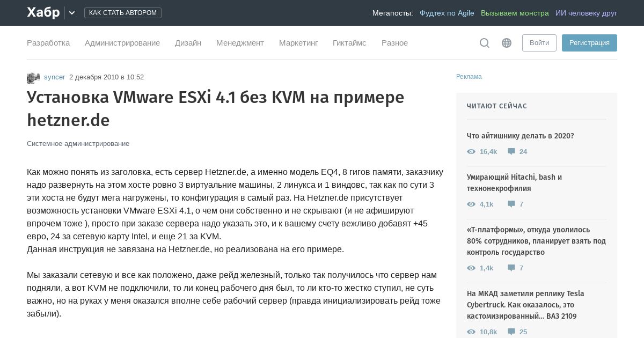This screenshot has height=338, width=644.
Task: Click the Регистрация button
Action: tap(589, 43)
